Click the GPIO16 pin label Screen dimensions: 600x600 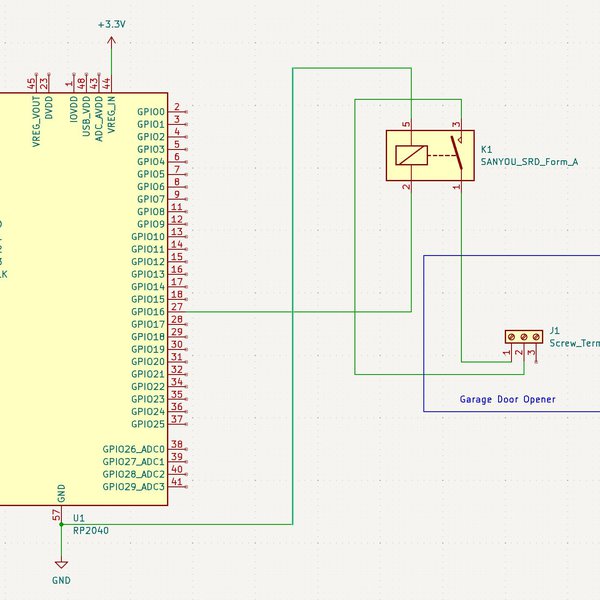[x=148, y=312]
